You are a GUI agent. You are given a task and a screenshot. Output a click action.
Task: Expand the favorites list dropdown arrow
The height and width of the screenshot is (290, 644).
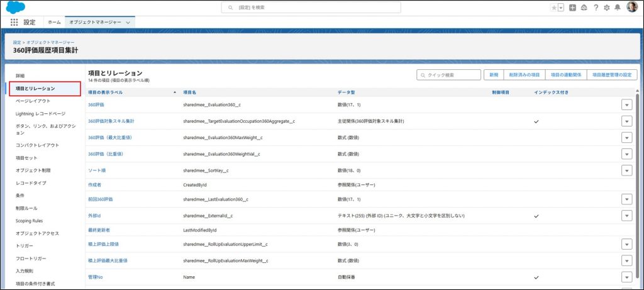click(x=560, y=8)
